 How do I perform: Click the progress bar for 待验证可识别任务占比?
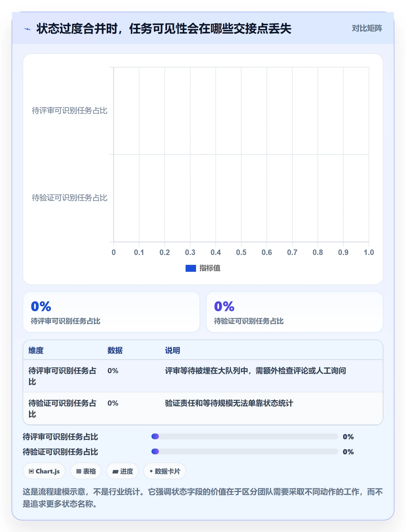coord(245,451)
